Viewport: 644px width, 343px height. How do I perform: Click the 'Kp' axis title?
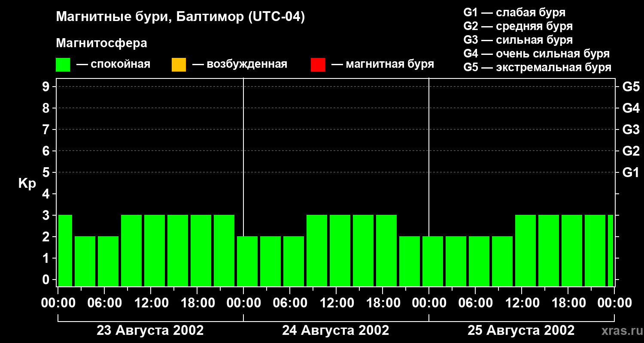coord(27,184)
